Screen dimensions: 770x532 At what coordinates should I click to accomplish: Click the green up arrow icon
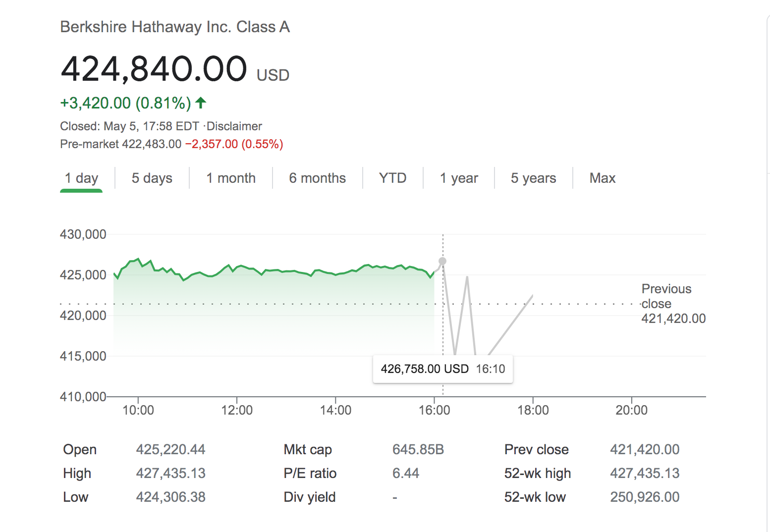point(201,103)
